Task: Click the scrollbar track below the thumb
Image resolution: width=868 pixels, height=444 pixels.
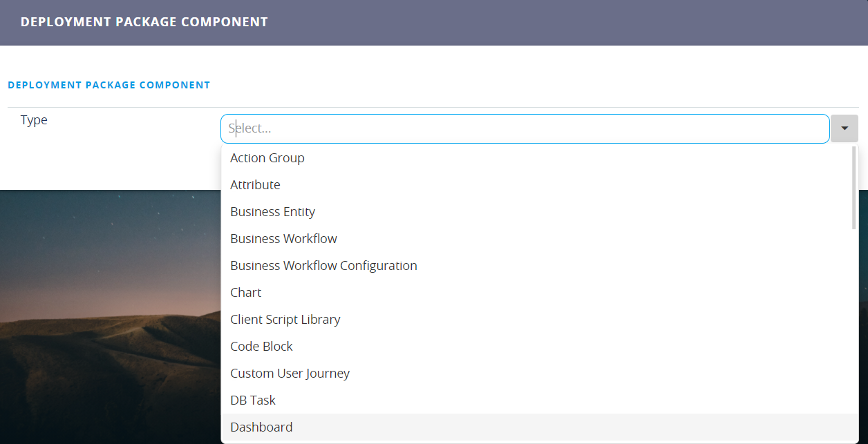Action: 854,331
